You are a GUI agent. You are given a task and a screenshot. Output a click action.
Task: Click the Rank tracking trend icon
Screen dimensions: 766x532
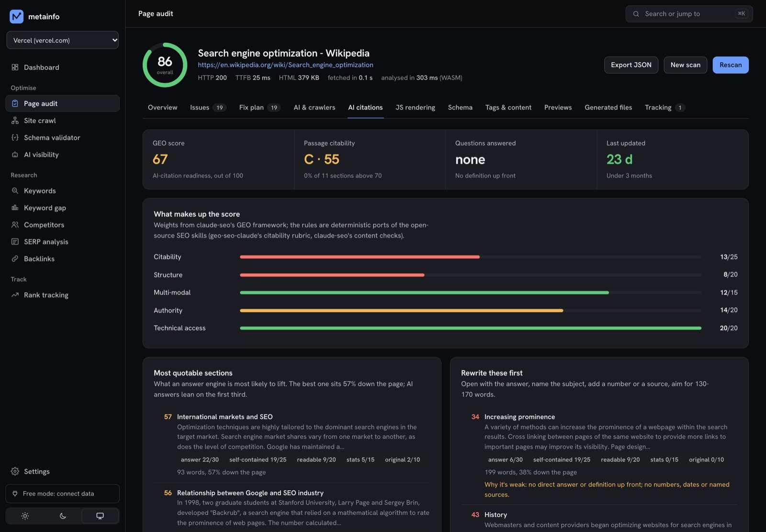[x=15, y=295]
